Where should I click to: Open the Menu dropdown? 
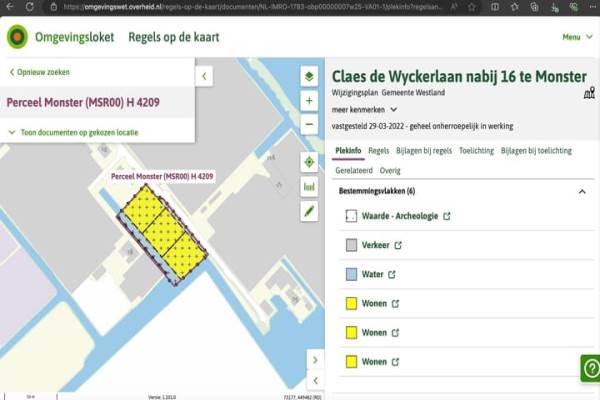click(x=574, y=37)
